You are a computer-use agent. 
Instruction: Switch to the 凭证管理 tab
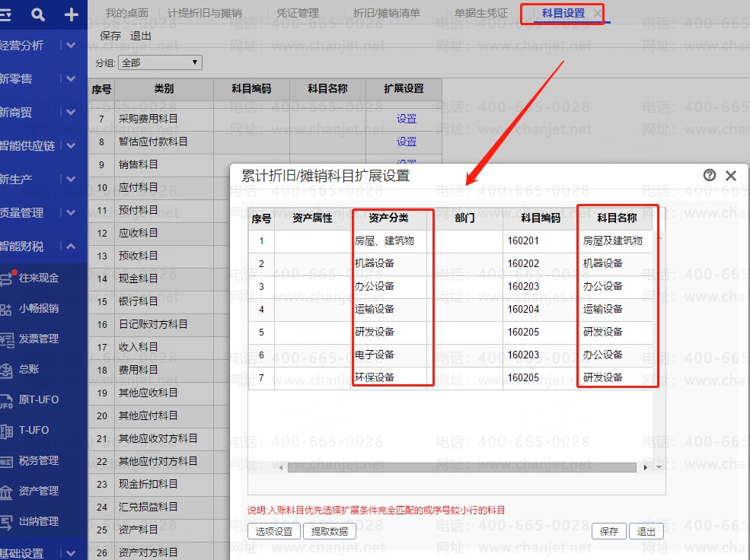298,13
